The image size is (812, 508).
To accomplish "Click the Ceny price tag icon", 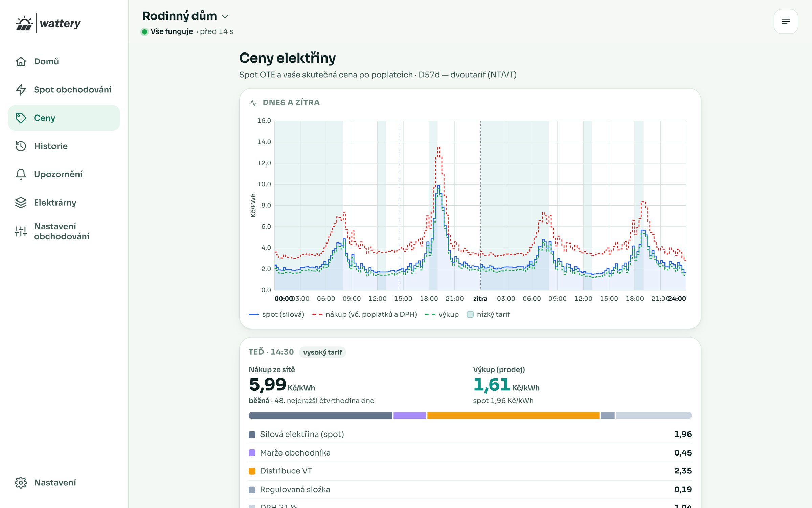I will pos(21,118).
